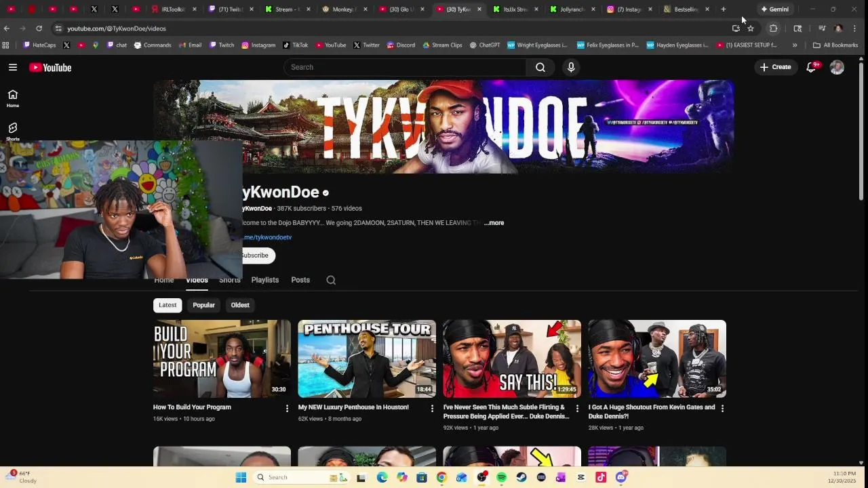Switch to the Jollyranch browser tab
The width and height of the screenshot is (868, 488).
click(x=572, y=9)
